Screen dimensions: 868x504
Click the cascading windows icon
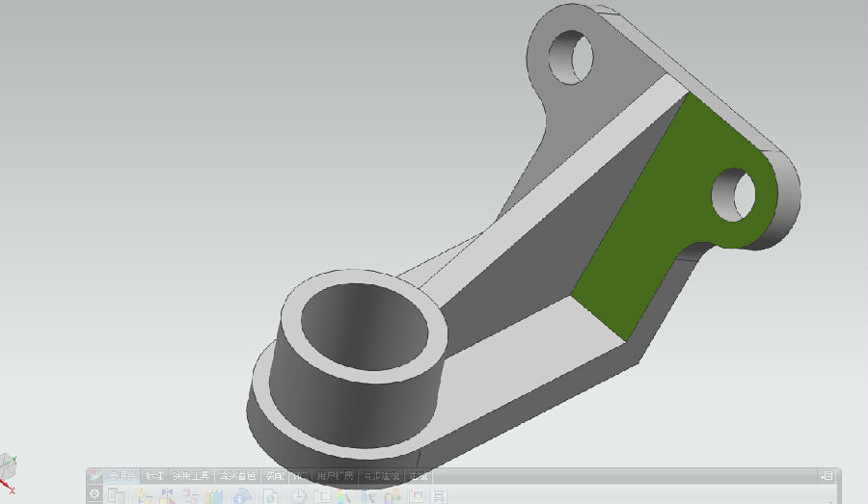point(117,495)
